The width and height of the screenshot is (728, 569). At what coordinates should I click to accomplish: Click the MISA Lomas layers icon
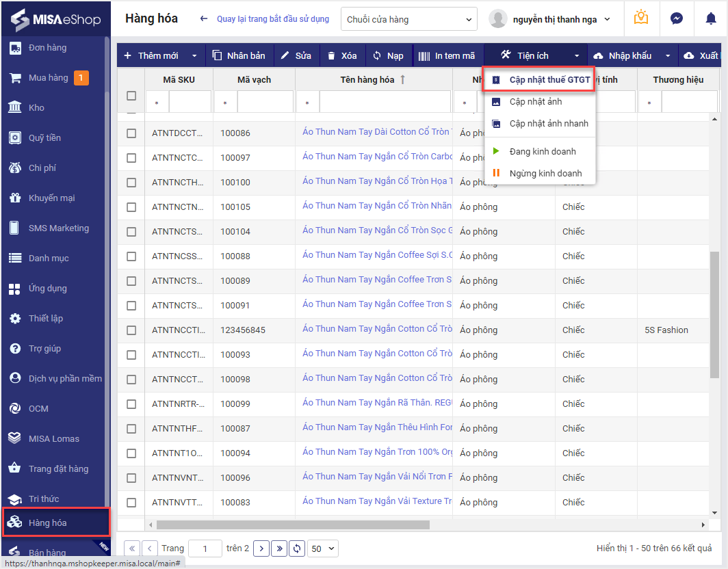pyautogui.click(x=15, y=438)
